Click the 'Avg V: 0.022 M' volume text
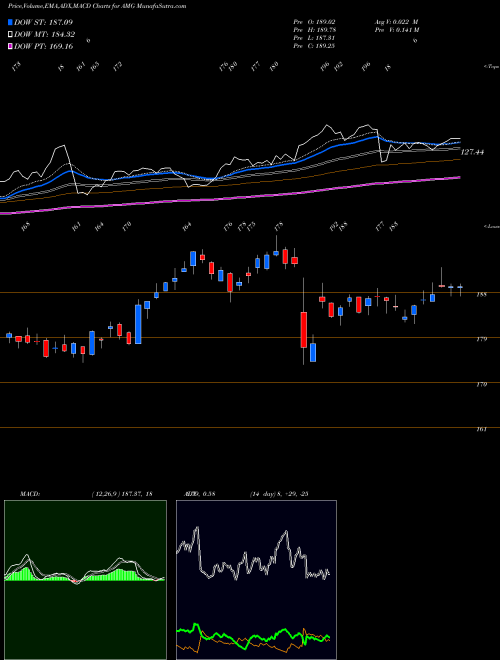The height and width of the screenshot is (660, 500). tap(396, 22)
